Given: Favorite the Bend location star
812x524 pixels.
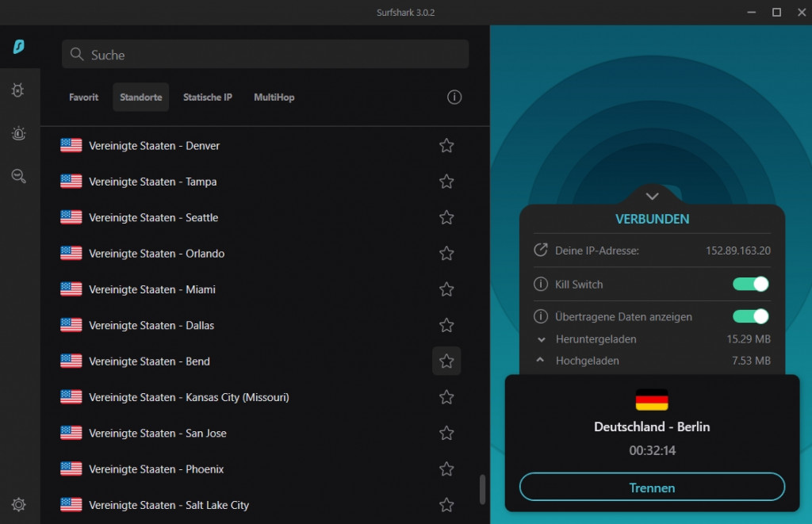Looking at the screenshot, I should tap(446, 361).
